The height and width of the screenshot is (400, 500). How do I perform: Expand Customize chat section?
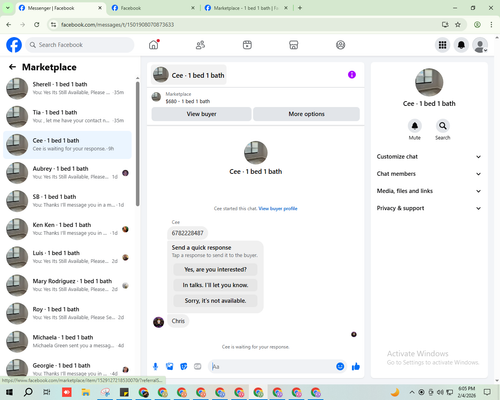[x=429, y=157]
